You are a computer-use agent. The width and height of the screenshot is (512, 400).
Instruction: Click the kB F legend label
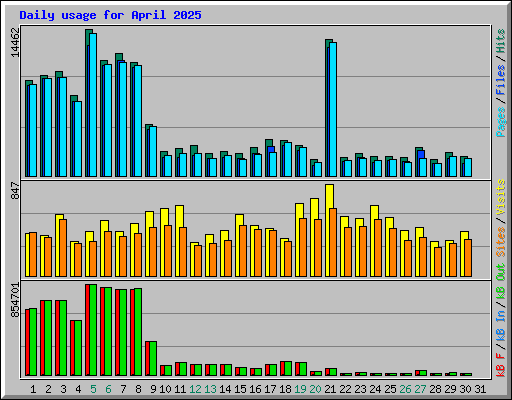click(x=500, y=365)
